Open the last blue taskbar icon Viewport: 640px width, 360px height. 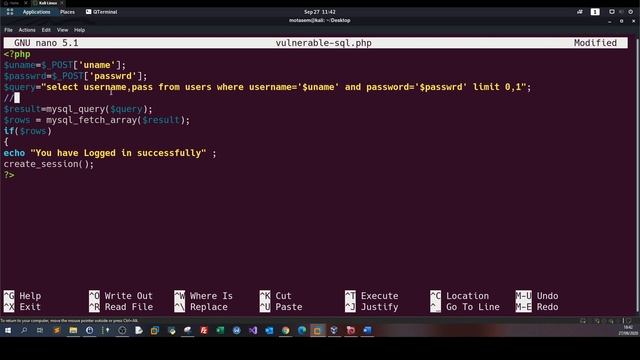click(367, 331)
